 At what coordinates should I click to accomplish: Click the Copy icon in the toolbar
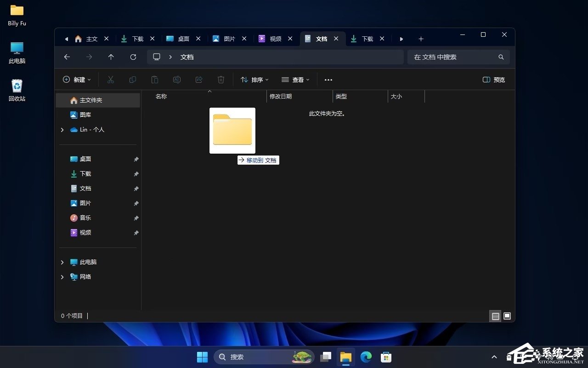pyautogui.click(x=132, y=80)
